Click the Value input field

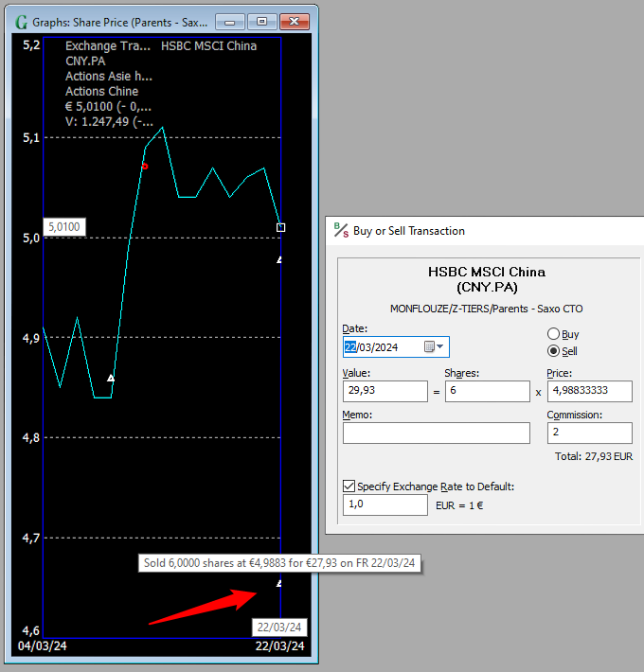coord(385,391)
